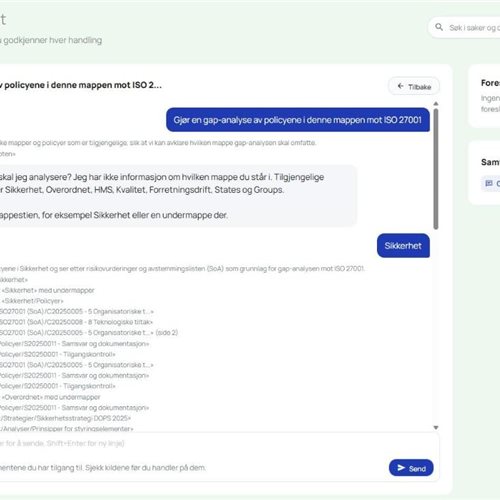500x500 pixels.
Task: Click '«Overordnet» med undermapper' line
Action: coord(51,397)
